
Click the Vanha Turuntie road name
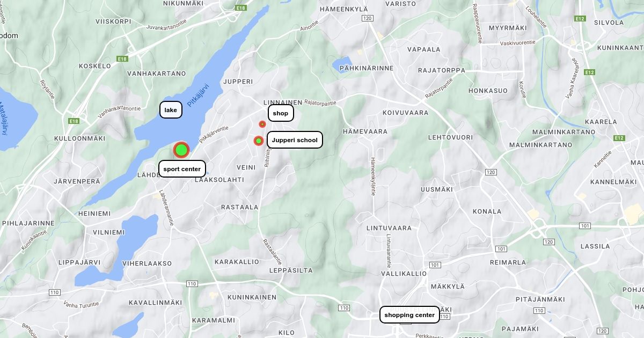pos(81,305)
